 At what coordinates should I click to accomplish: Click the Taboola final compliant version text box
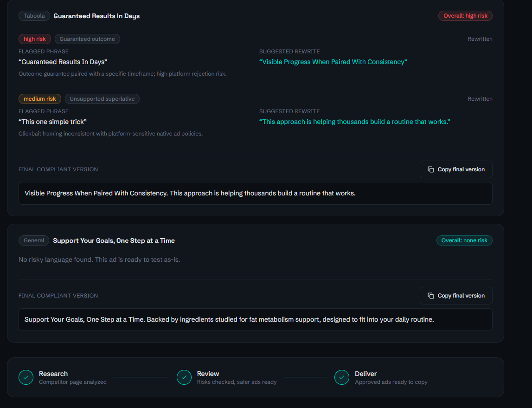(256, 193)
